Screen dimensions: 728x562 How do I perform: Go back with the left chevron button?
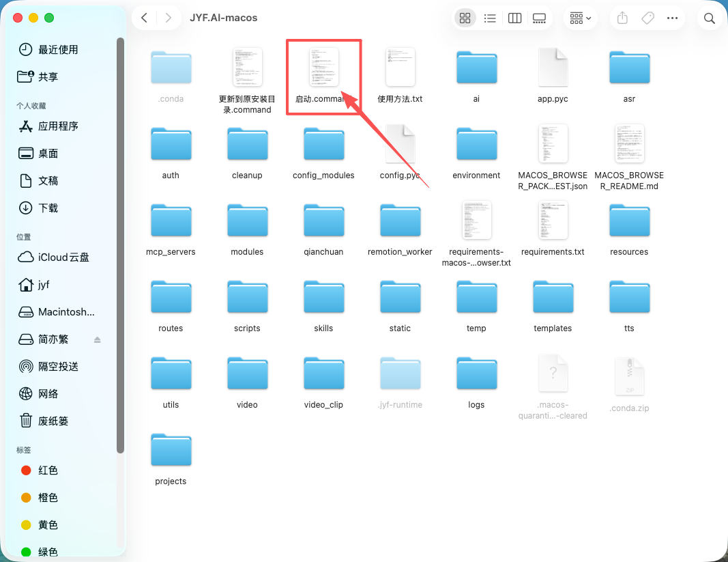coord(145,18)
